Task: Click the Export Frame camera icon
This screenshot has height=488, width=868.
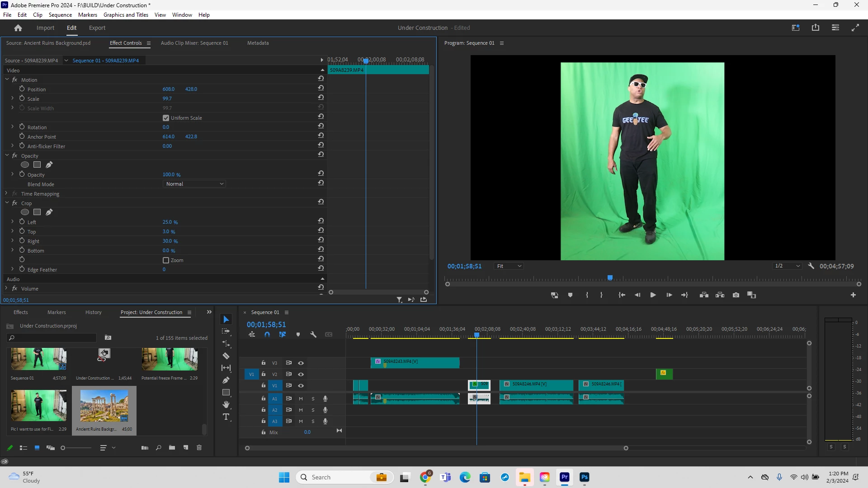Action: (x=736, y=295)
